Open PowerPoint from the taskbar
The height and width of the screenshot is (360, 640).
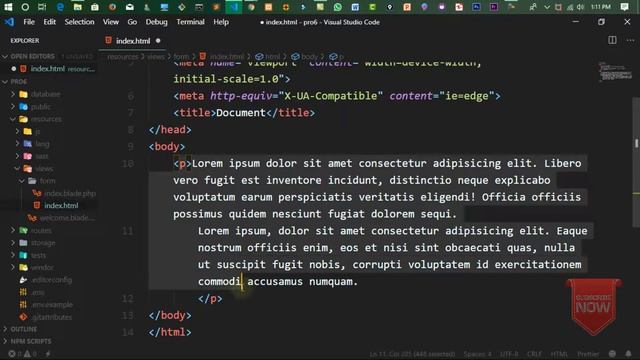click(407, 7)
